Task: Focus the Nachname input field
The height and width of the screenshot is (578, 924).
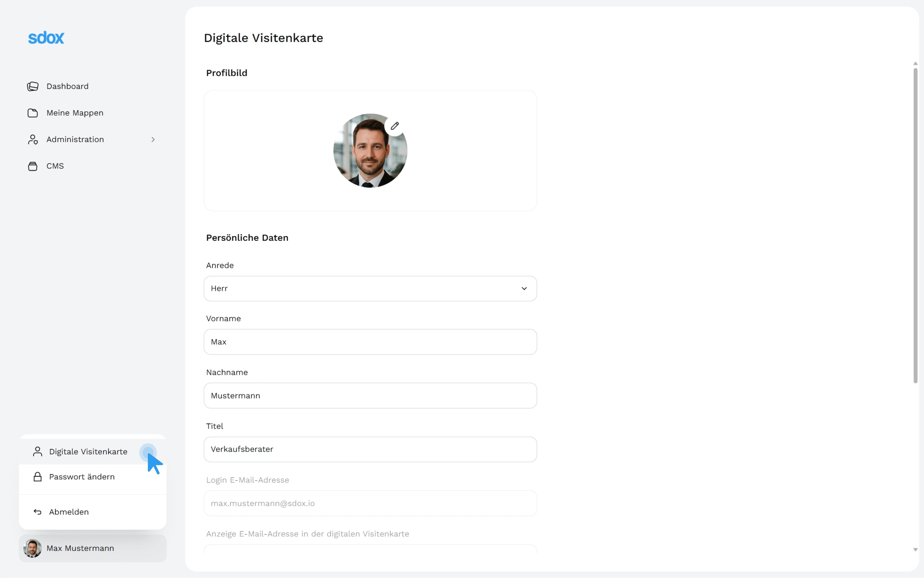Action: pos(370,396)
